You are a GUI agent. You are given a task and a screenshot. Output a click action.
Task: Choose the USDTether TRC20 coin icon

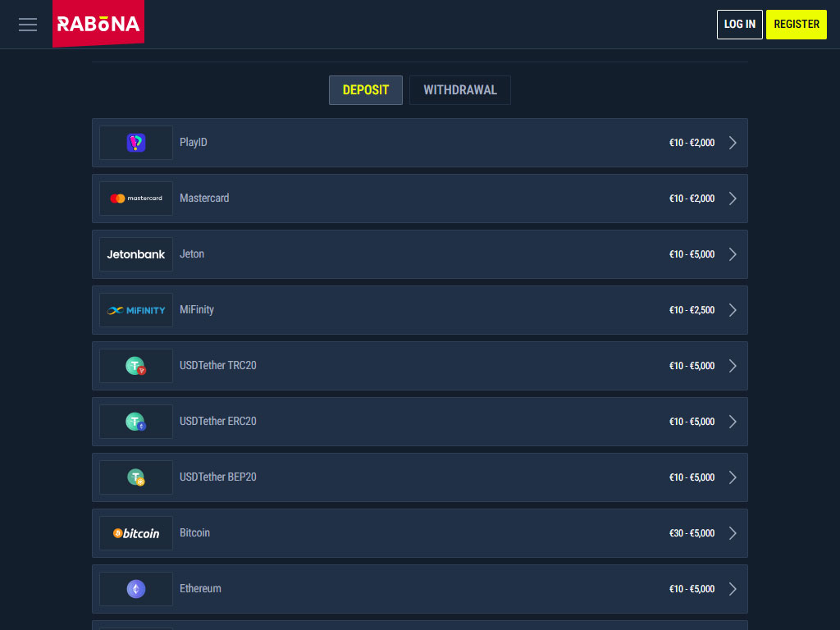(136, 366)
